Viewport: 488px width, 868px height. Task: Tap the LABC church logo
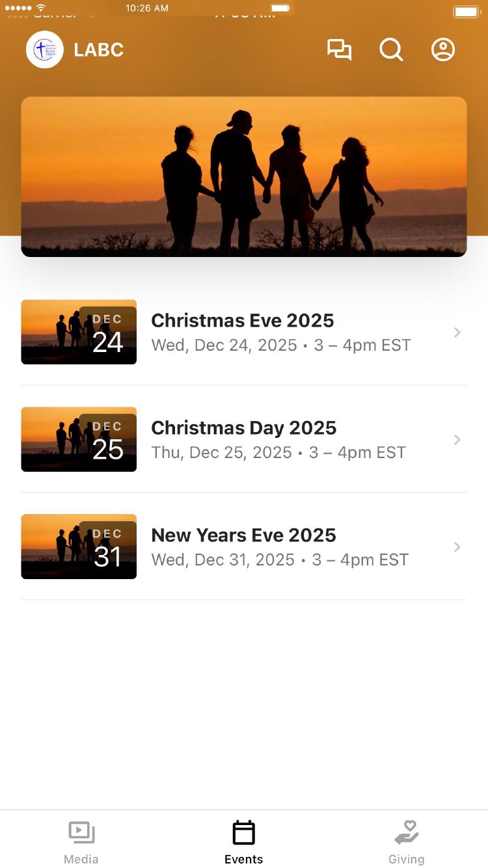[45, 49]
